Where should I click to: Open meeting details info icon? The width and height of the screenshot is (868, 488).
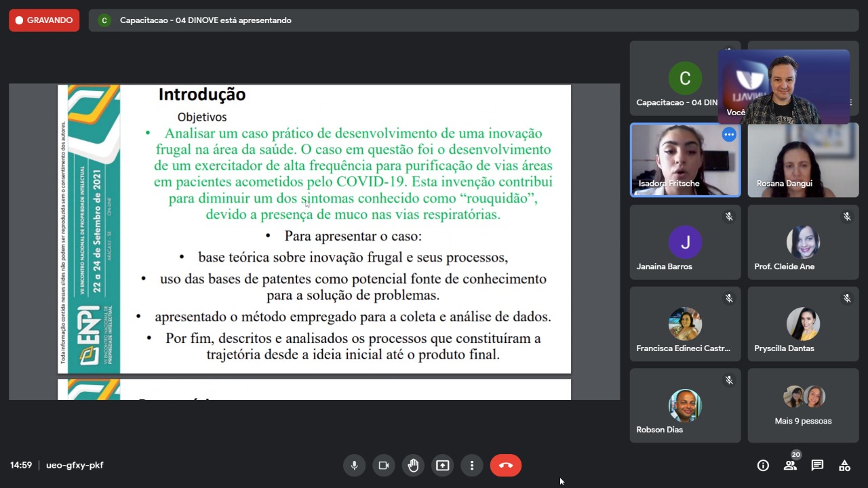point(763,466)
